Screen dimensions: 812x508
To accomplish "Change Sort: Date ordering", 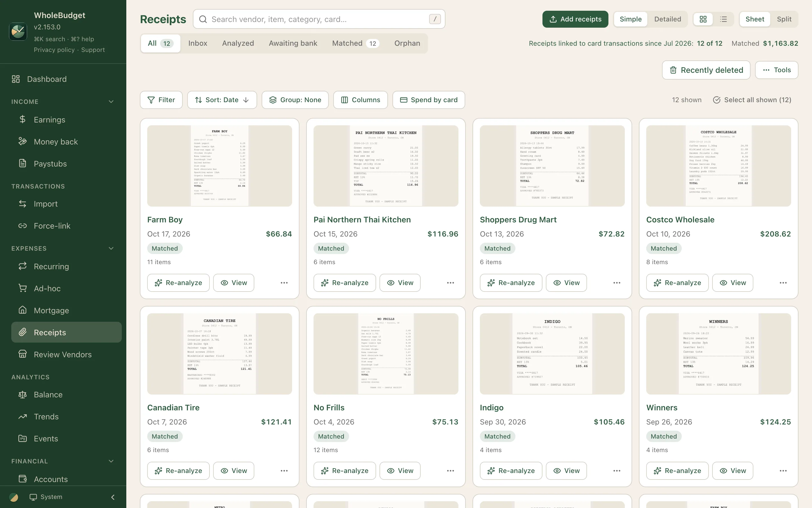I will pyautogui.click(x=222, y=100).
